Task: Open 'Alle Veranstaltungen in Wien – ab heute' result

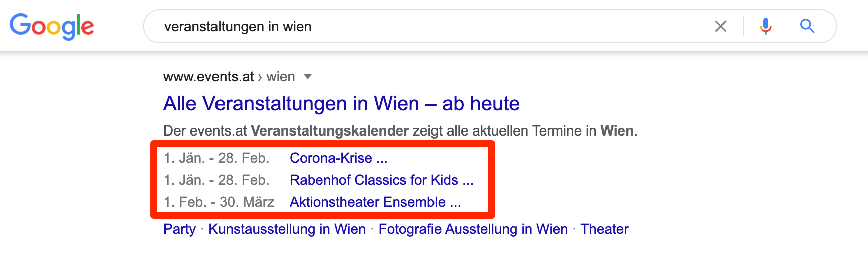Action: pos(341,104)
